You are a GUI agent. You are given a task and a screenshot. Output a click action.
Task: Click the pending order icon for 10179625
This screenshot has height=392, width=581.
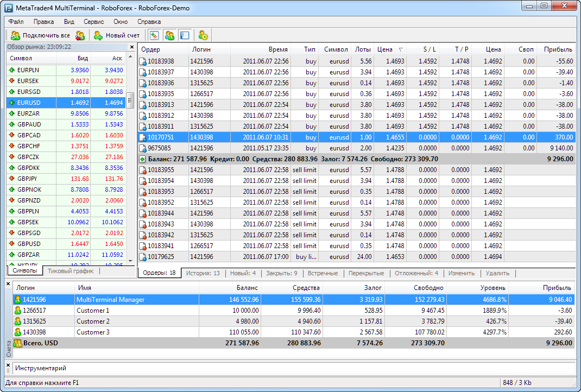143,257
